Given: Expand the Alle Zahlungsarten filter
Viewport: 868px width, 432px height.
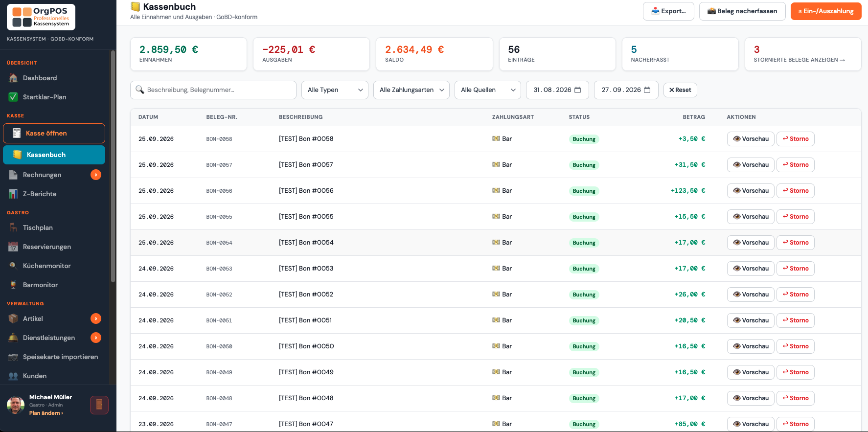Looking at the screenshot, I should pos(411,90).
